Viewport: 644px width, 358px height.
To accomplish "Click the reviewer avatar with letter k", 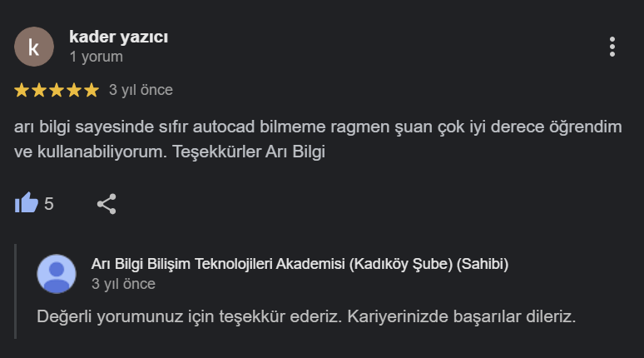I will [33, 47].
